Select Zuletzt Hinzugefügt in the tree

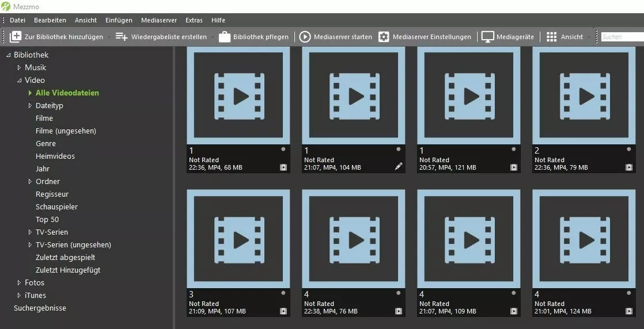click(68, 270)
